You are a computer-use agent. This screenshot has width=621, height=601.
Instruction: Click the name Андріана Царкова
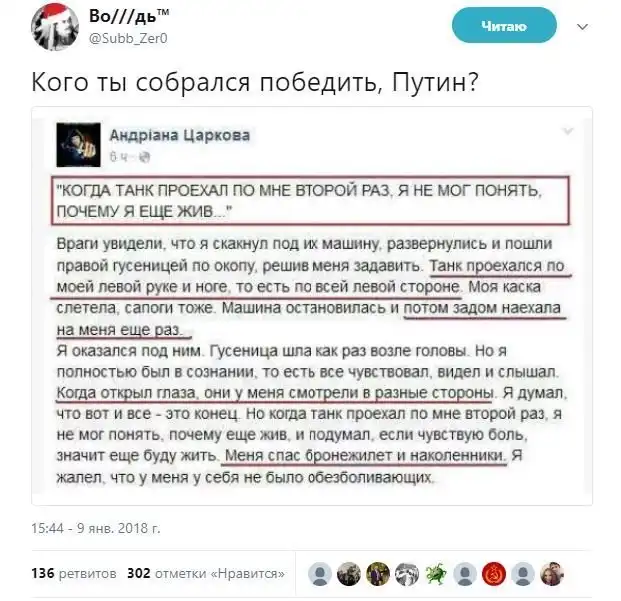(180, 135)
